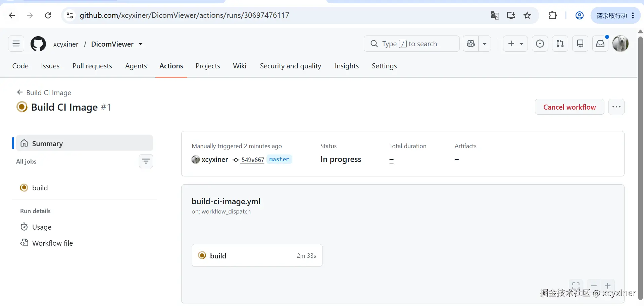Click the 'Manually triggered 2 minutes ago' text
This screenshot has height=306, width=644.
click(x=237, y=146)
